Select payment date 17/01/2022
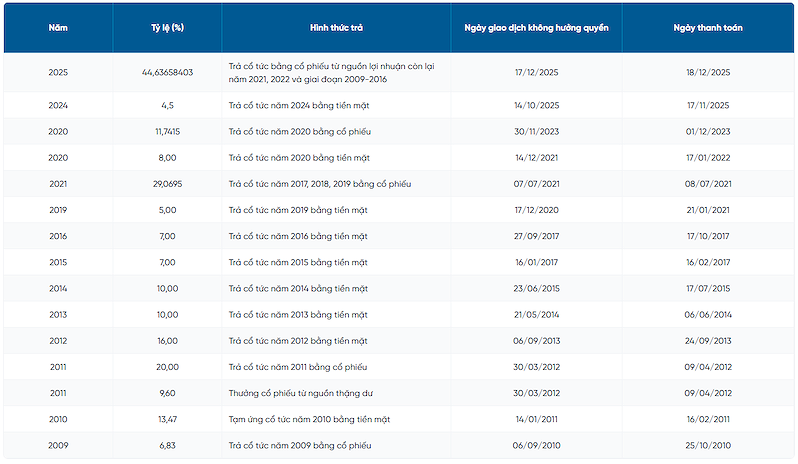 coord(708,158)
